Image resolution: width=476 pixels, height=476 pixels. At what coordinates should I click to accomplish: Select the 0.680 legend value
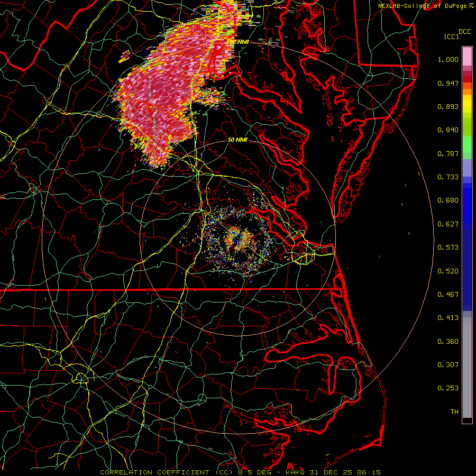pyautogui.click(x=448, y=200)
